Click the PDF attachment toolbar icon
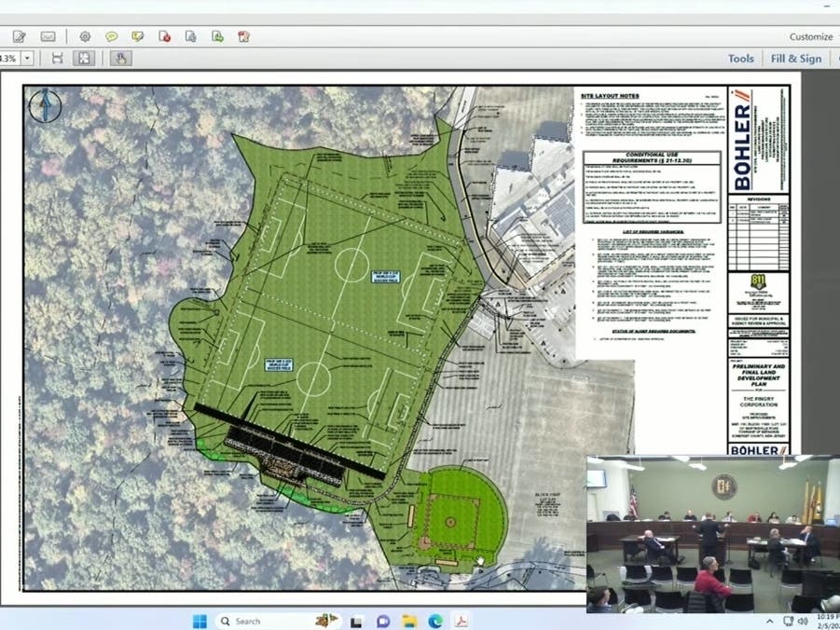840x630 pixels. point(191,35)
